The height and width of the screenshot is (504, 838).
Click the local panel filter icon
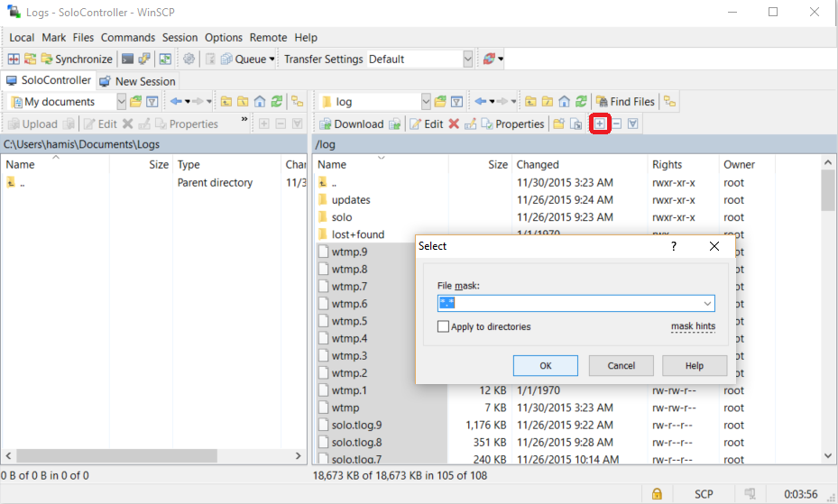click(x=152, y=102)
